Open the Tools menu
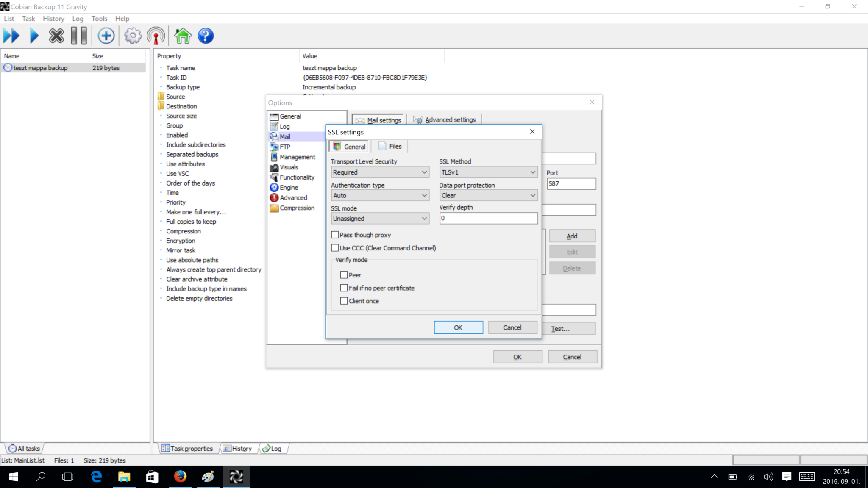Viewport: 868px width, 488px height. [99, 19]
